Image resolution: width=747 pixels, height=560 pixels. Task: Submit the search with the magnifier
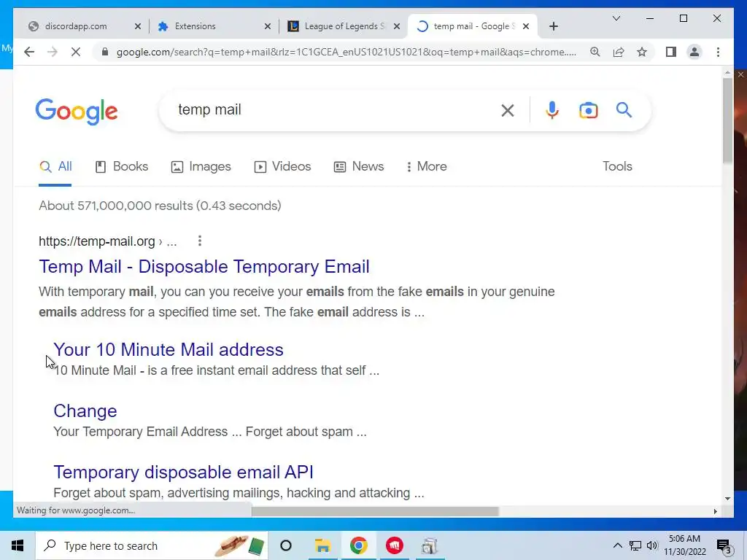click(x=624, y=110)
